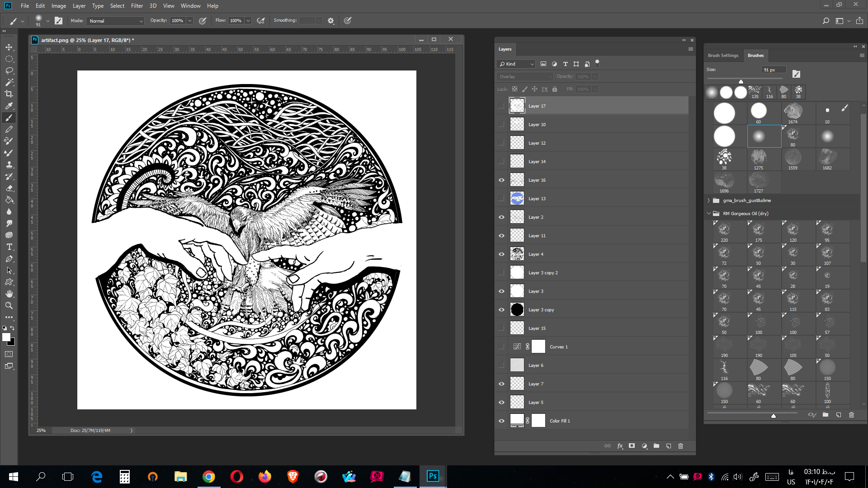Filter layers by type layers icon
This screenshot has height=488, width=868.
[565, 64]
